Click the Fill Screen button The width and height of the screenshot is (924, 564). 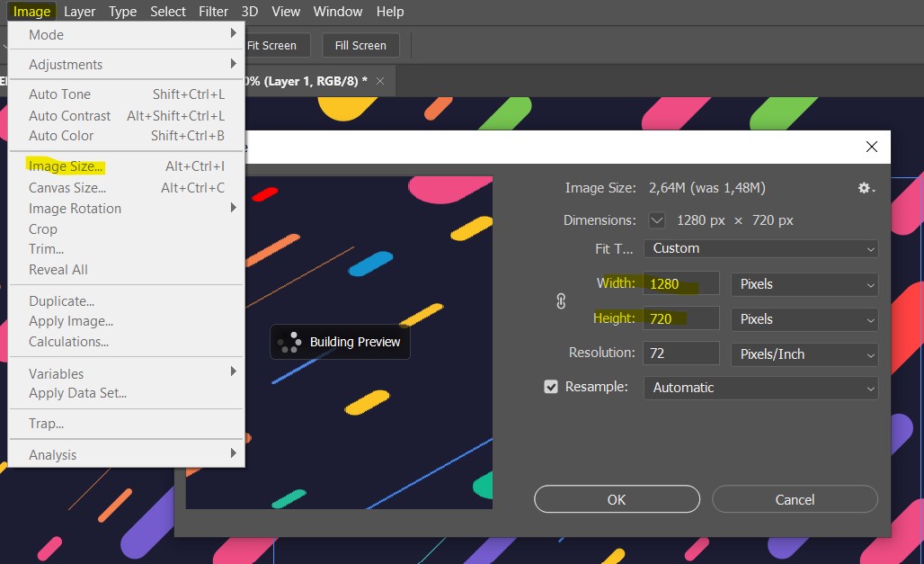(x=360, y=46)
